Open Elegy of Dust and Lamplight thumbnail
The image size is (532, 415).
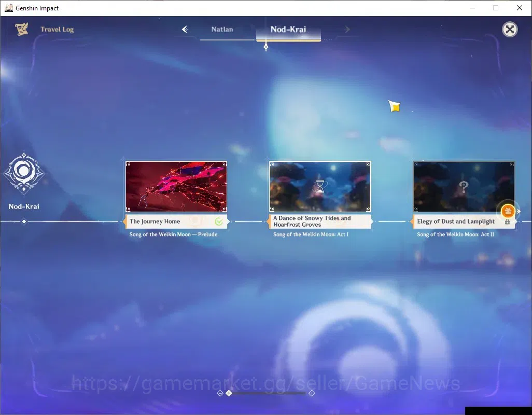pyautogui.click(x=464, y=187)
